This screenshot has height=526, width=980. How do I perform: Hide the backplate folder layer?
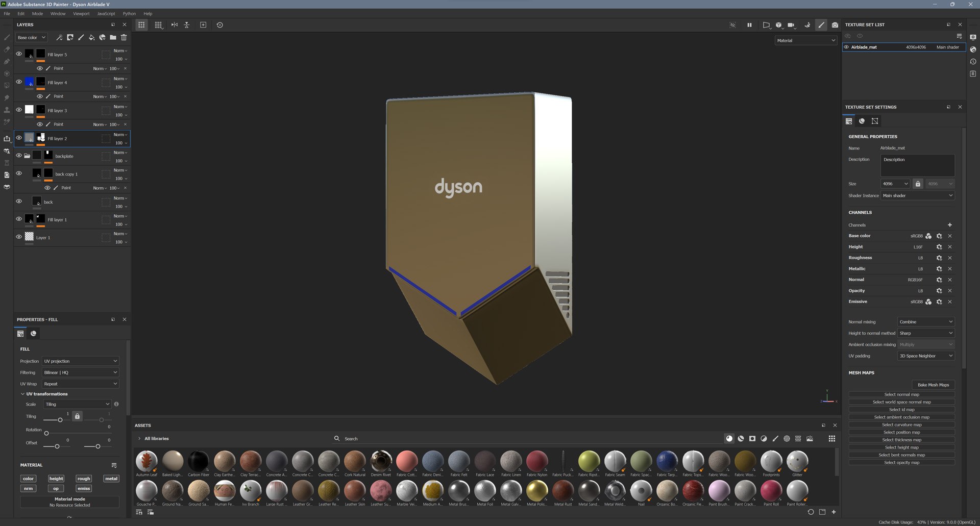pyautogui.click(x=19, y=156)
